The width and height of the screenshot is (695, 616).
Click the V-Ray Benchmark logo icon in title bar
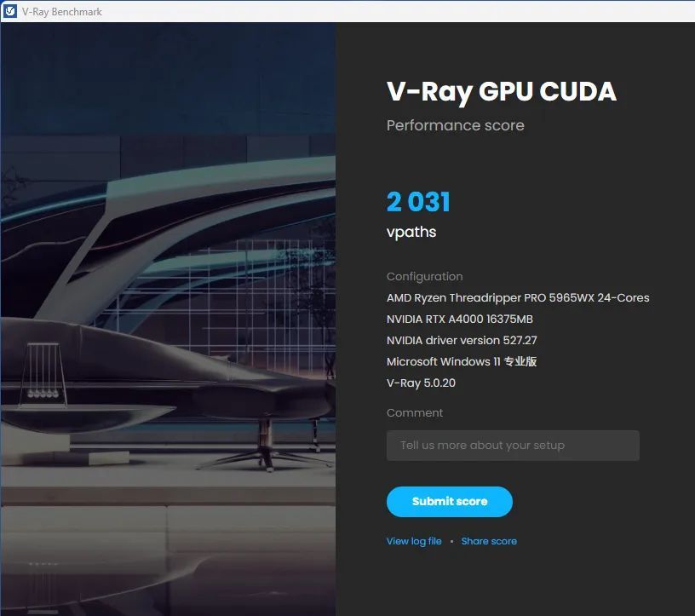[10, 11]
